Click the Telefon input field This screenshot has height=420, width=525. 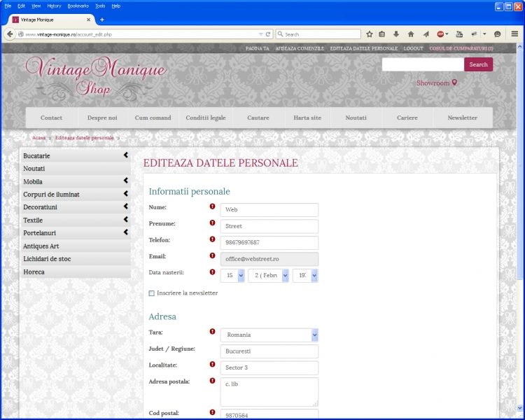(269, 242)
